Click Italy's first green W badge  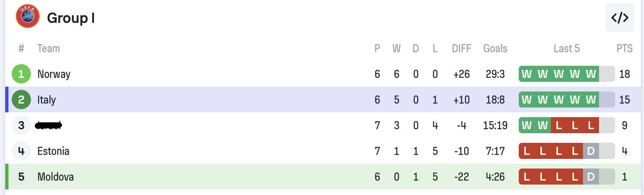coord(527,100)
